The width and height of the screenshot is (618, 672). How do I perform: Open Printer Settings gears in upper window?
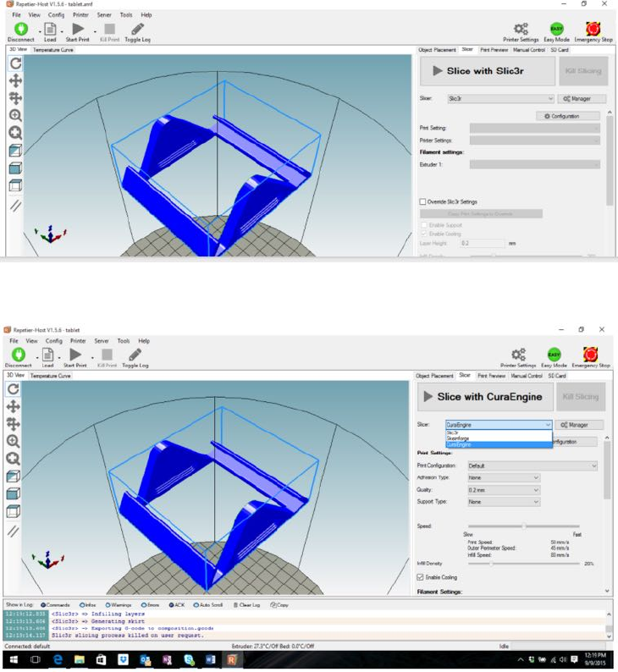521,29
